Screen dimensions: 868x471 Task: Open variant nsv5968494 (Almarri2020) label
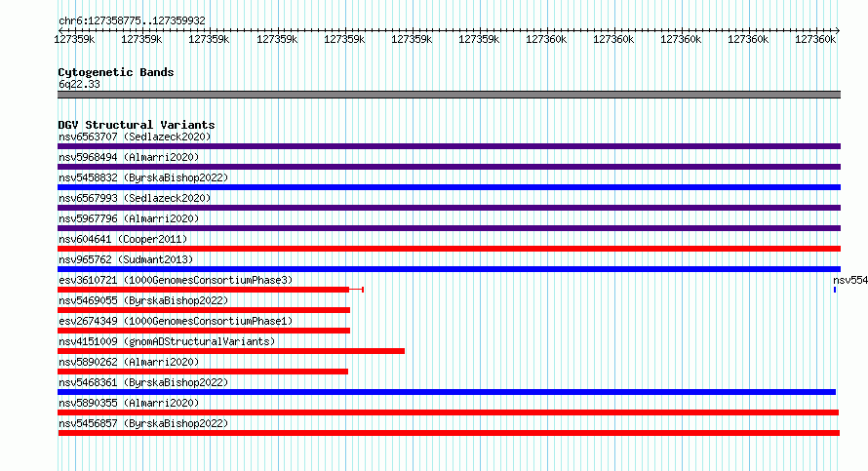[x=129, y=157]
